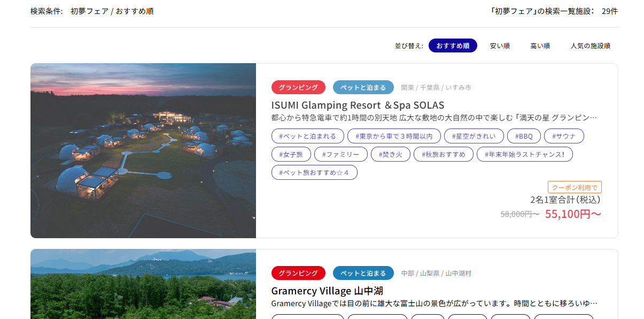Click the #焚き火 tag
The image size is (644, 319).
pos(390,154)
